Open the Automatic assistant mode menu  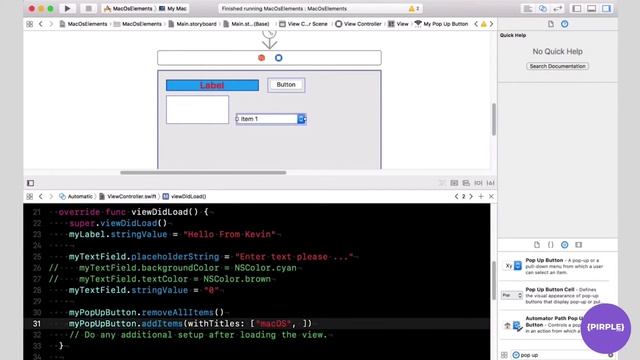pyautogui.click(x=76, y=197)
